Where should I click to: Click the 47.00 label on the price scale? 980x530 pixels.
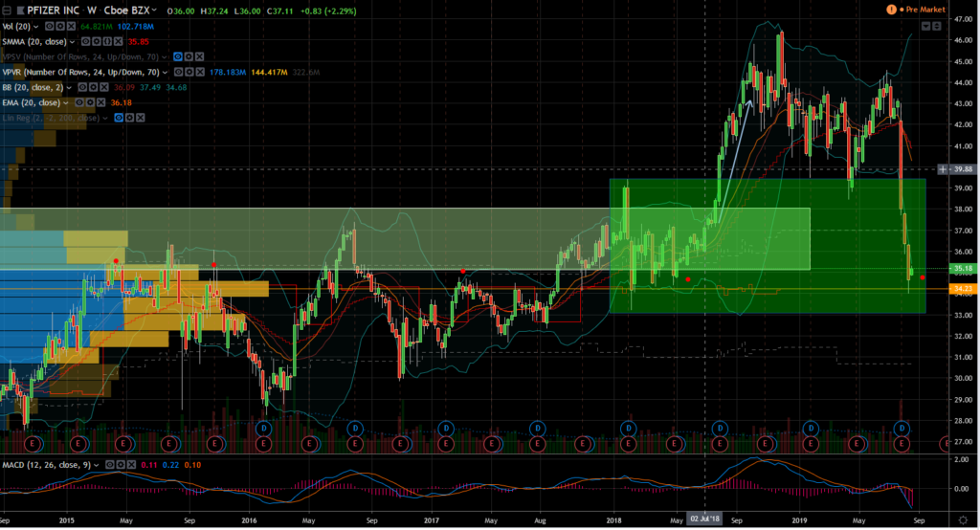click(963, 20)
